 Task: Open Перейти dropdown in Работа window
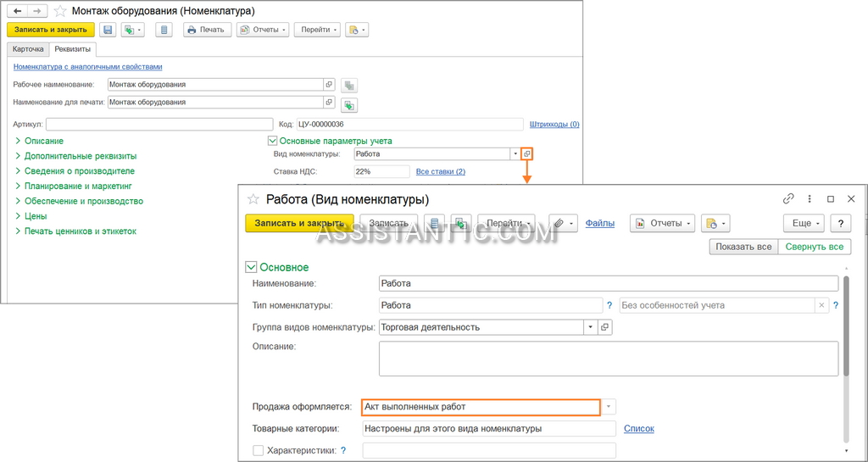(x=507, y=223)
